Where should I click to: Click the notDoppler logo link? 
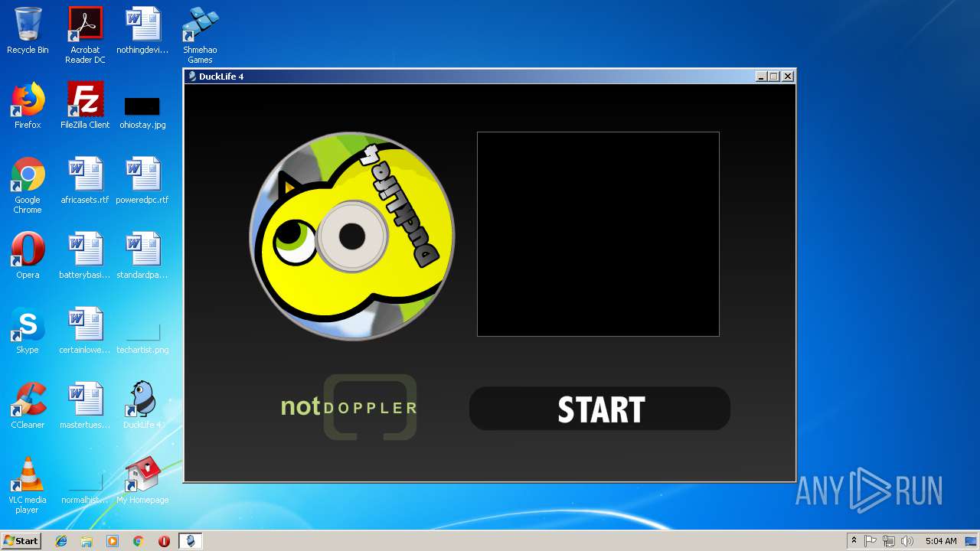[349, 407]
